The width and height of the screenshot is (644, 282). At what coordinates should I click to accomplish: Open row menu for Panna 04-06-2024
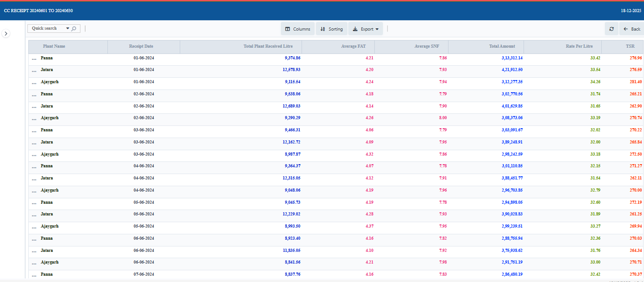(x=34, y=167)
